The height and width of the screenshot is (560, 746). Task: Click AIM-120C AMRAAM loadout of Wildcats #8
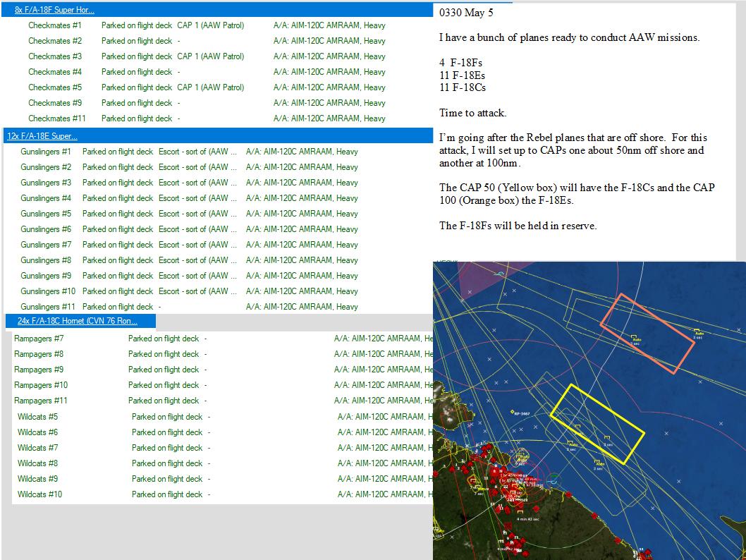pyautogui.click(x=385, y=463)
